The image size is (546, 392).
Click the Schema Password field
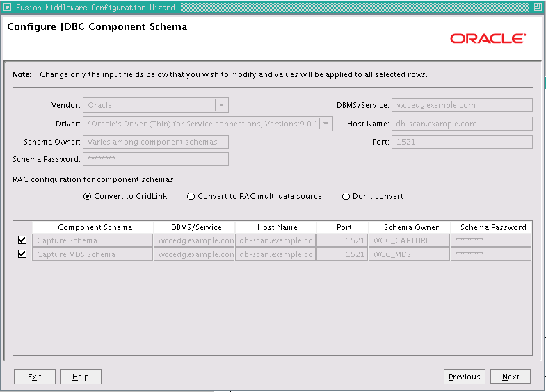coord(156,159)
